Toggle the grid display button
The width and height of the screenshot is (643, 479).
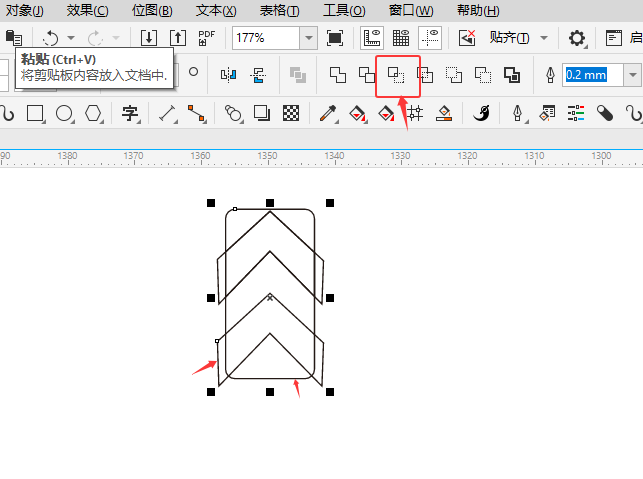point(401,38)
